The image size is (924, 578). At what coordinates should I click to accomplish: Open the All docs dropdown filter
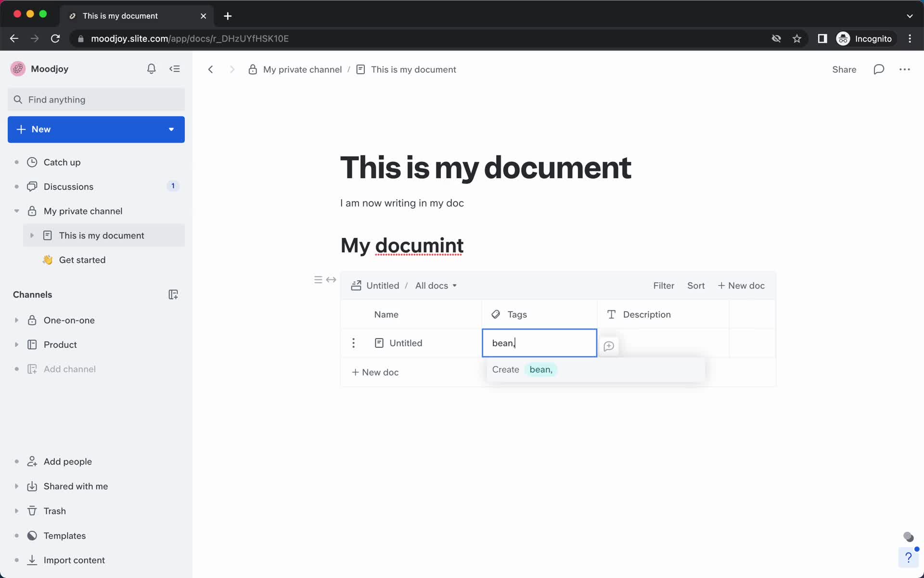436,286
